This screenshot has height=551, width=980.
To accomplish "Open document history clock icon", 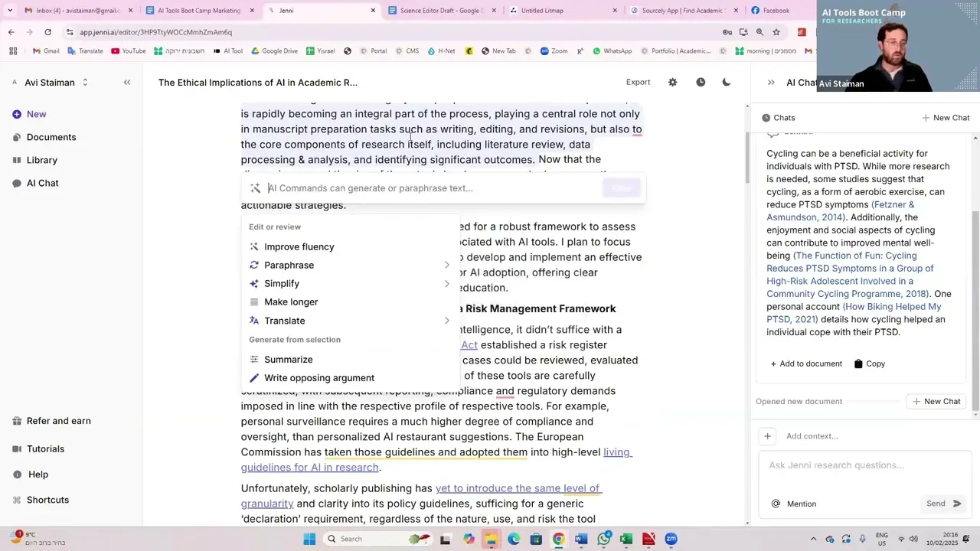I will tap(701, 82).
